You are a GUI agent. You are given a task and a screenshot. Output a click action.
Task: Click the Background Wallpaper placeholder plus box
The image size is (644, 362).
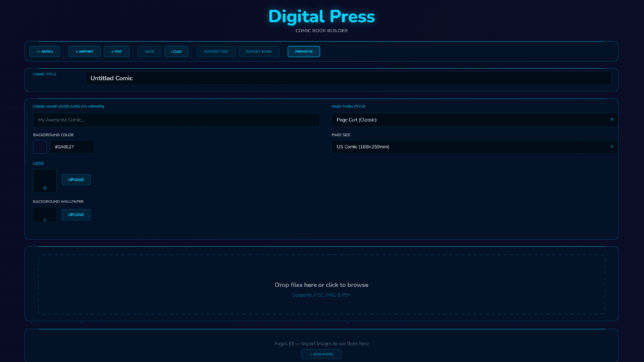tap(45, 215)
